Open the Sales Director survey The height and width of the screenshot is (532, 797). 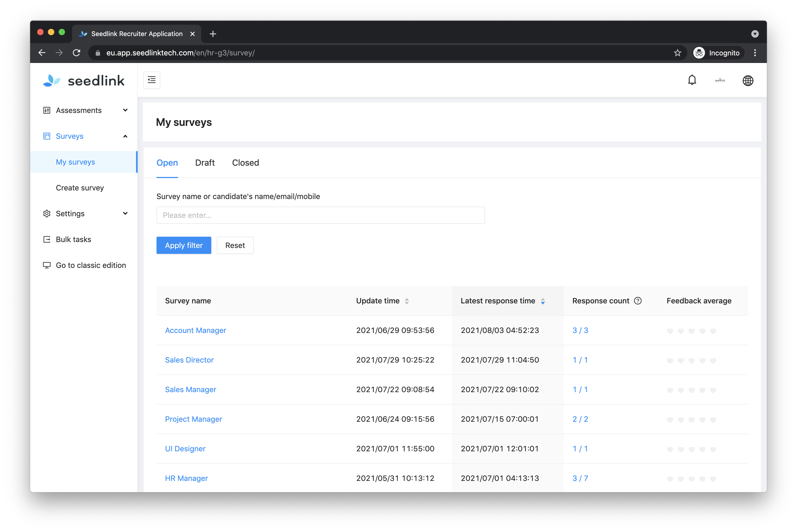[x=189, y=360]
